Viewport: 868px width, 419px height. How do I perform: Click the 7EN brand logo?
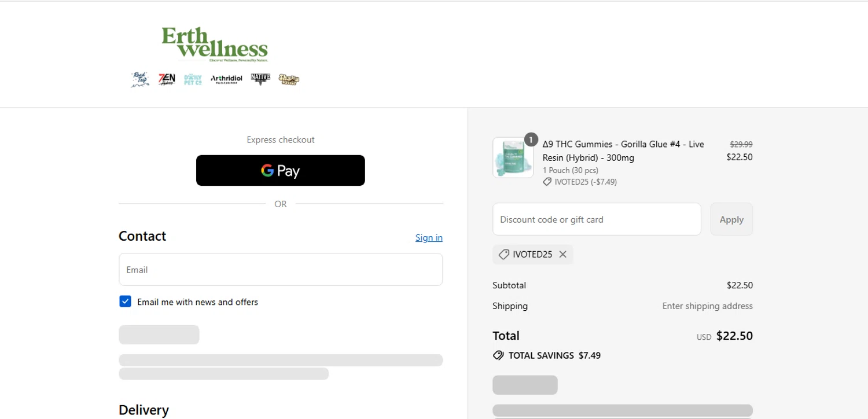tap(167, 79)
